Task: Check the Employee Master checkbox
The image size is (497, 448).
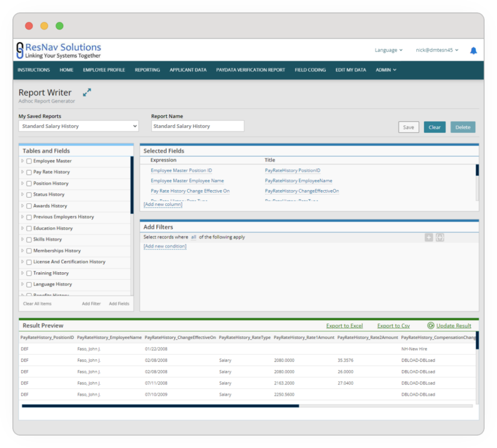Action: [29, 161]
